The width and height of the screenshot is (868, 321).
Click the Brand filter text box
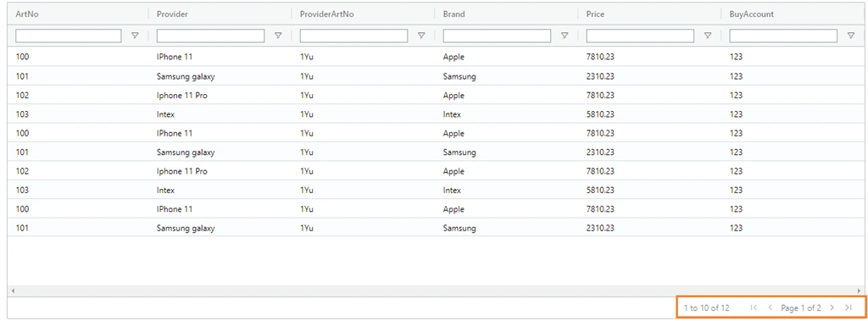497,36
